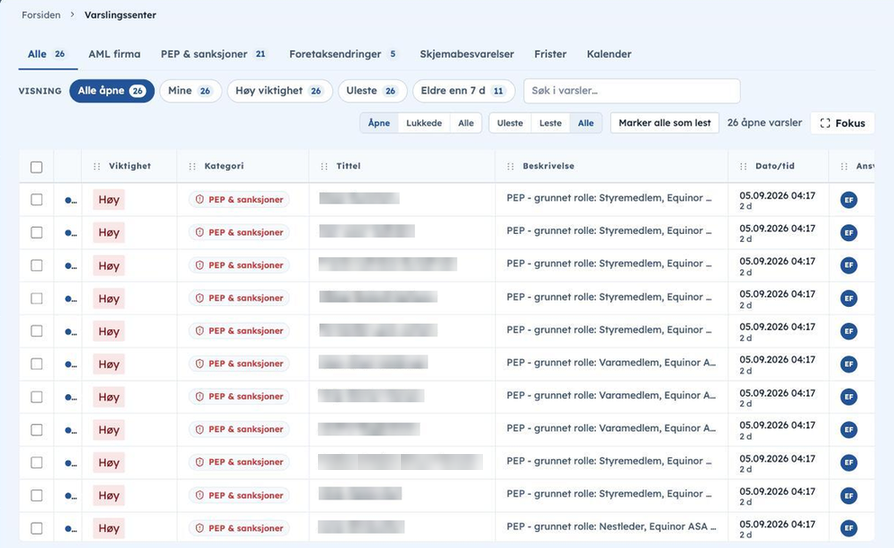Click Varslingssenter in the breadcrumb
894x548 pixels.
[120, 15]
